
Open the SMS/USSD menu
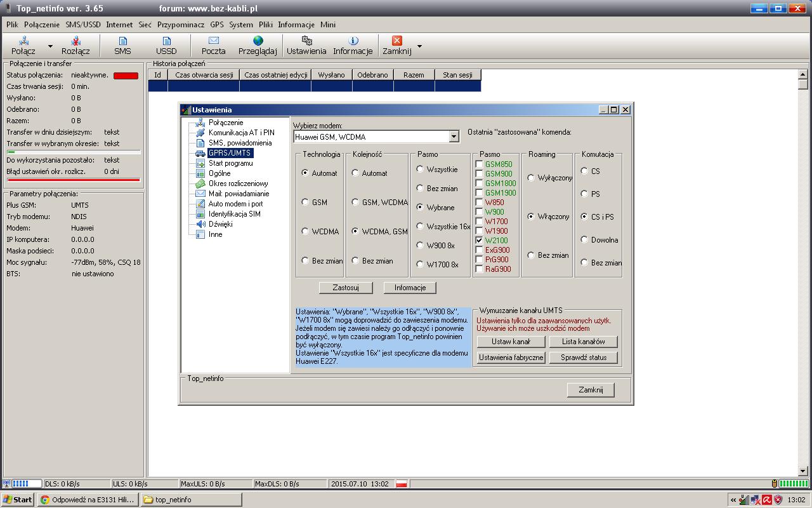coord(83,25)
